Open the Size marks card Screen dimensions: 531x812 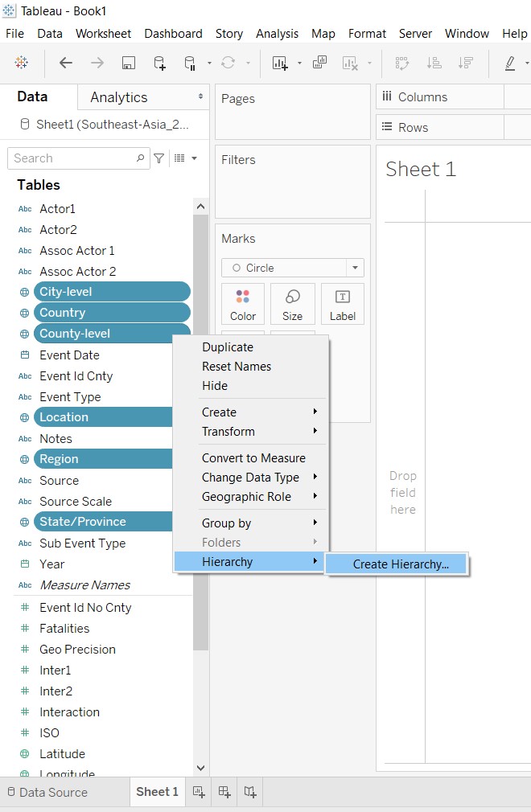[x=292, y=304]
